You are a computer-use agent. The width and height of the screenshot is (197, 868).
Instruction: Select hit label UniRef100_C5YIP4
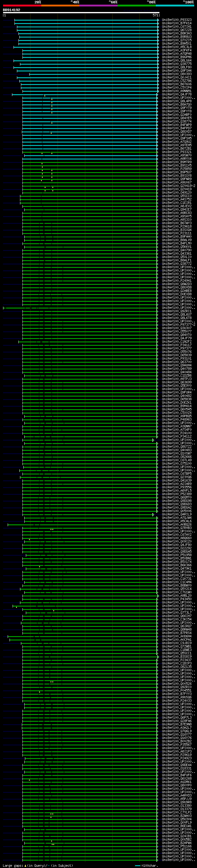click(x=177, y=88)
